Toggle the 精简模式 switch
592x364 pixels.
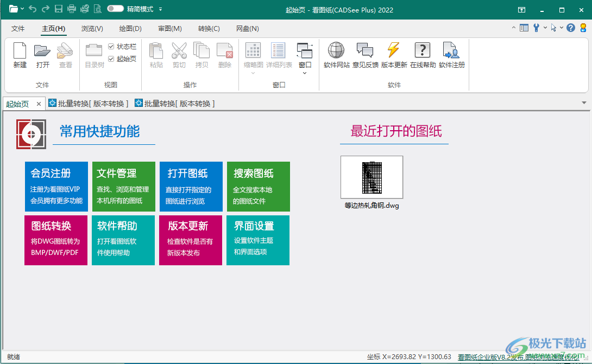coord(115,9)
